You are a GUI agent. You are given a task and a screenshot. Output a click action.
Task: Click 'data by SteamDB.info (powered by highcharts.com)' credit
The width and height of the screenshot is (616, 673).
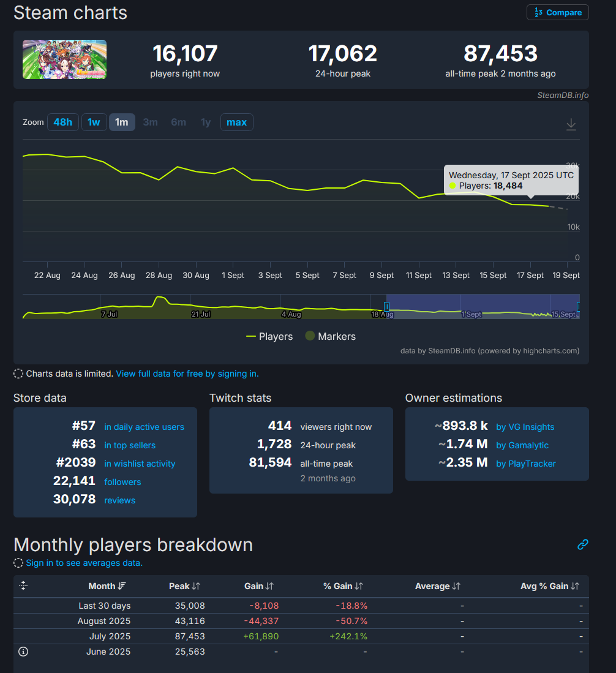(x=490, y=351)
